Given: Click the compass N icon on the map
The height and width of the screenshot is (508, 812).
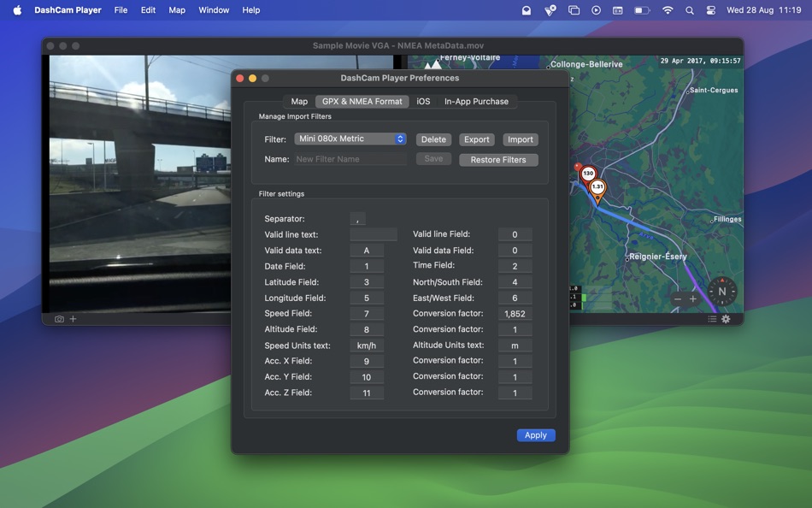Looking at the screenshot, I should [x=722, y=292].
